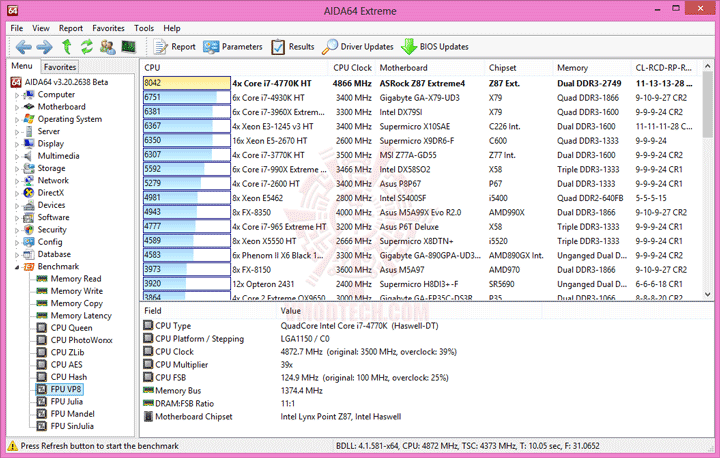Select the Motherboard tree node
The image size is (720, 458).
(62, 107)
